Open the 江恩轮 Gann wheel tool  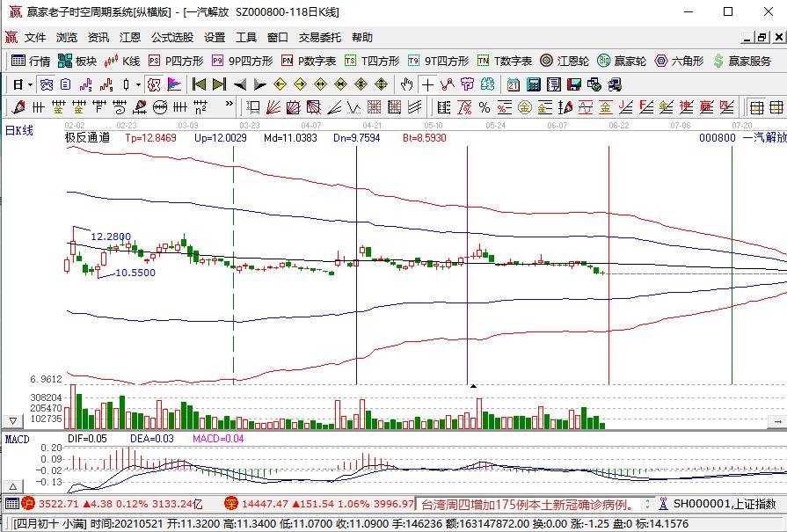[x=565, y=61]
